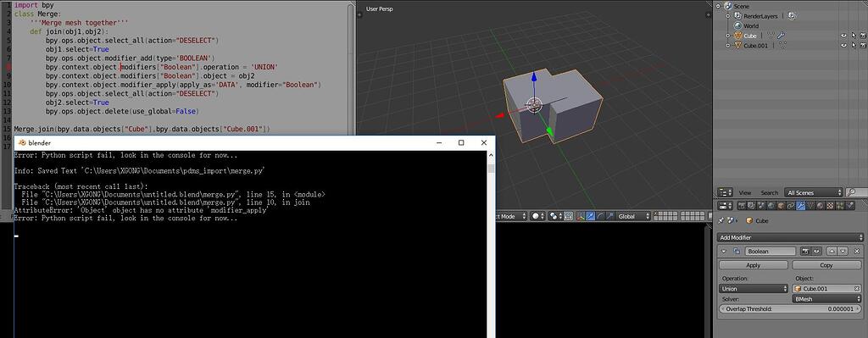
Task: Open the All Scenes display mode dropdown
Action: pos(813,192)
